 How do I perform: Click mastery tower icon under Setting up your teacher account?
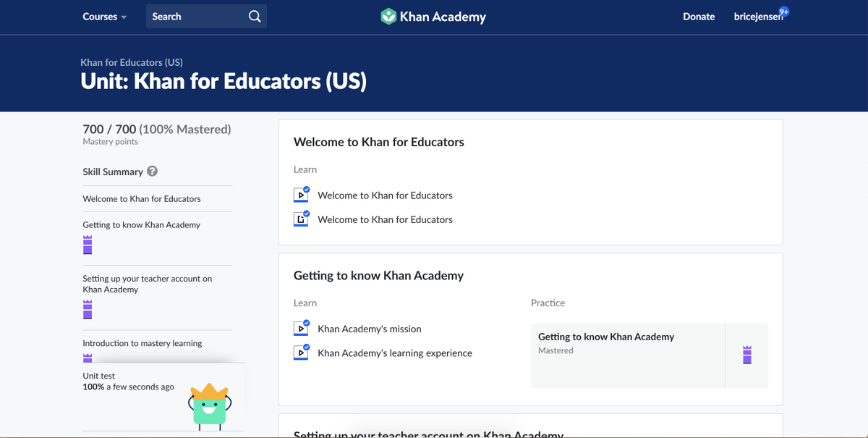tap(88, 309)
